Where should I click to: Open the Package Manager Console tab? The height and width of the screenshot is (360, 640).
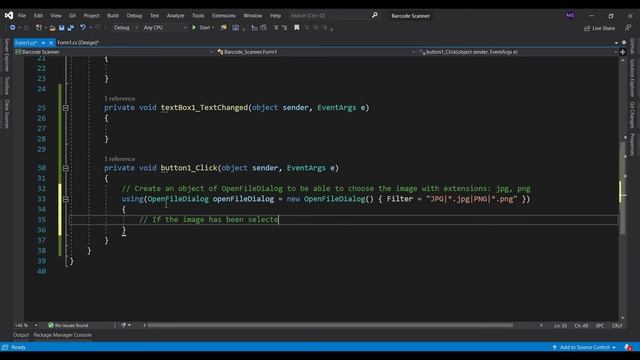[x=62, y=335]
